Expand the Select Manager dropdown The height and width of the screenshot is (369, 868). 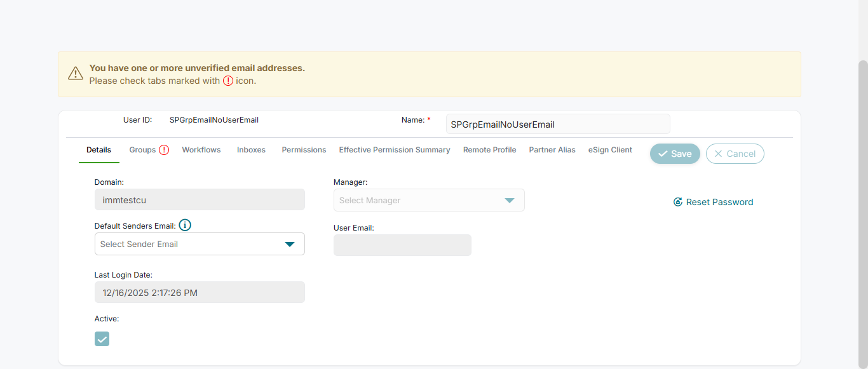[x=429, y=200]
